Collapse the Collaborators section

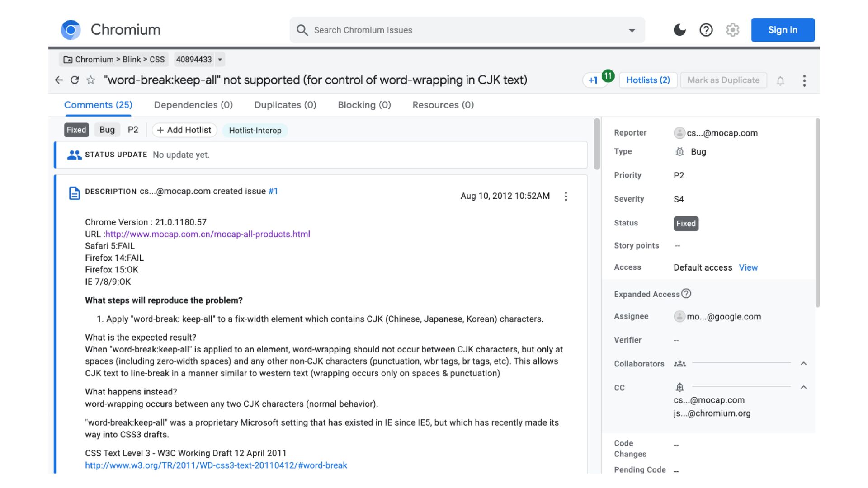click(803, 363)
